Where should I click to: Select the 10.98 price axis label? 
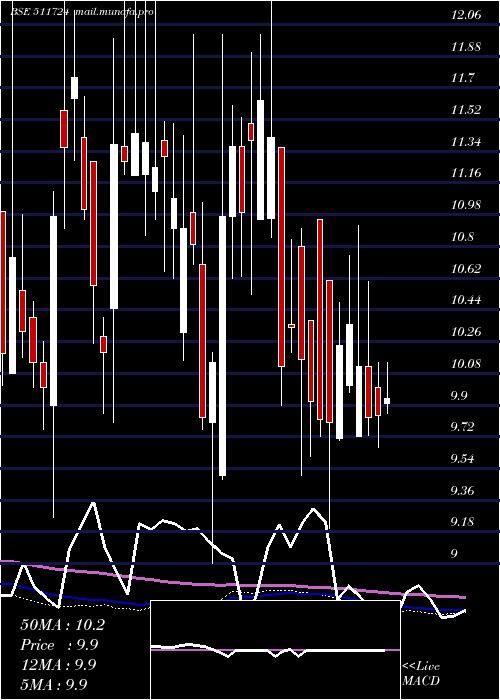point(466,205)
